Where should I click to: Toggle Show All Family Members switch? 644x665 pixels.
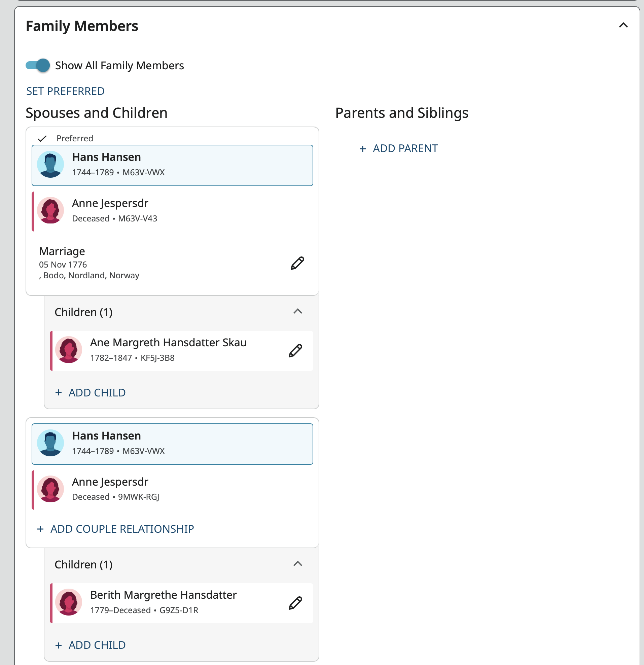tap(38, 65)
